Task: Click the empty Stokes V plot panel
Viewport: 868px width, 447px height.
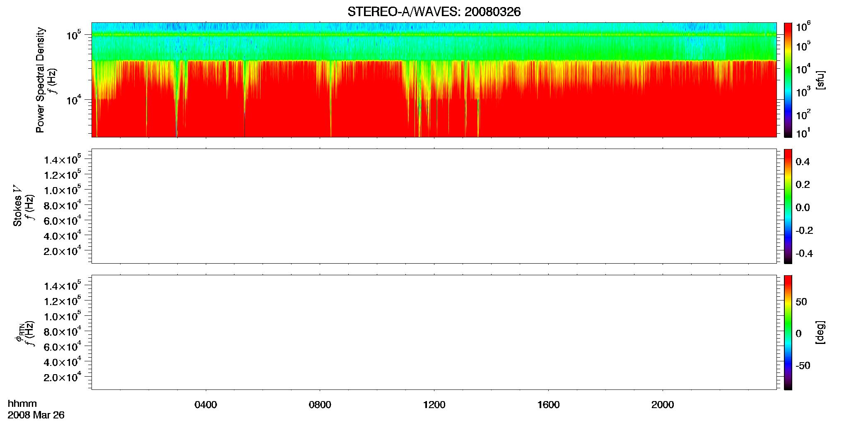Action: coord(434,206)
